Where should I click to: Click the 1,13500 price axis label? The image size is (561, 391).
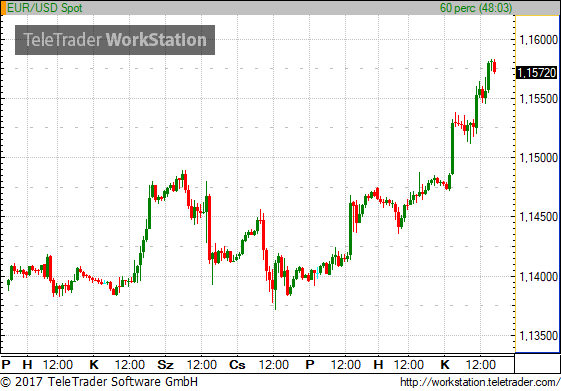[x=538, y=336]
